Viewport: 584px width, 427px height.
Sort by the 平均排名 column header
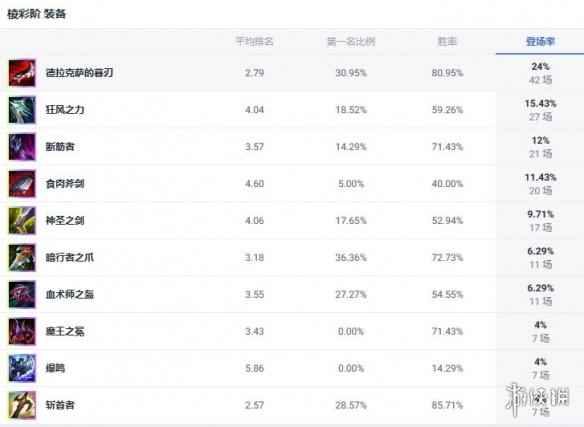pos(255,41)
